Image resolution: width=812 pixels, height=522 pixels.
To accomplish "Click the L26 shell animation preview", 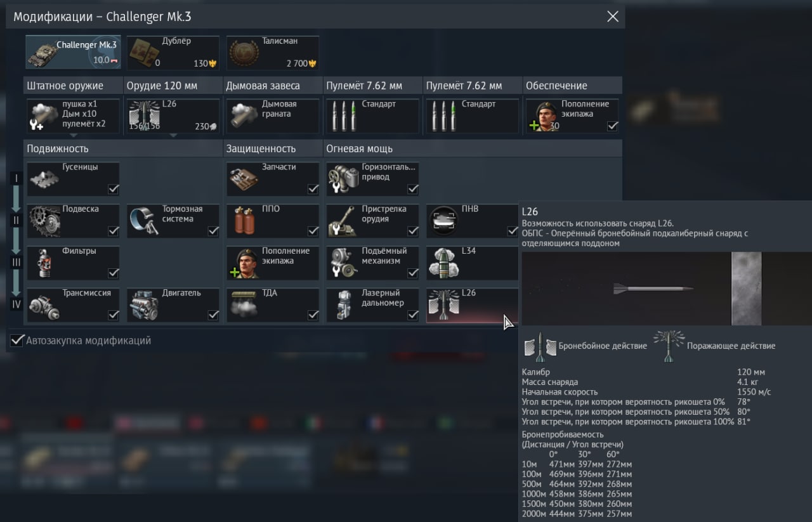I will 665,289.
